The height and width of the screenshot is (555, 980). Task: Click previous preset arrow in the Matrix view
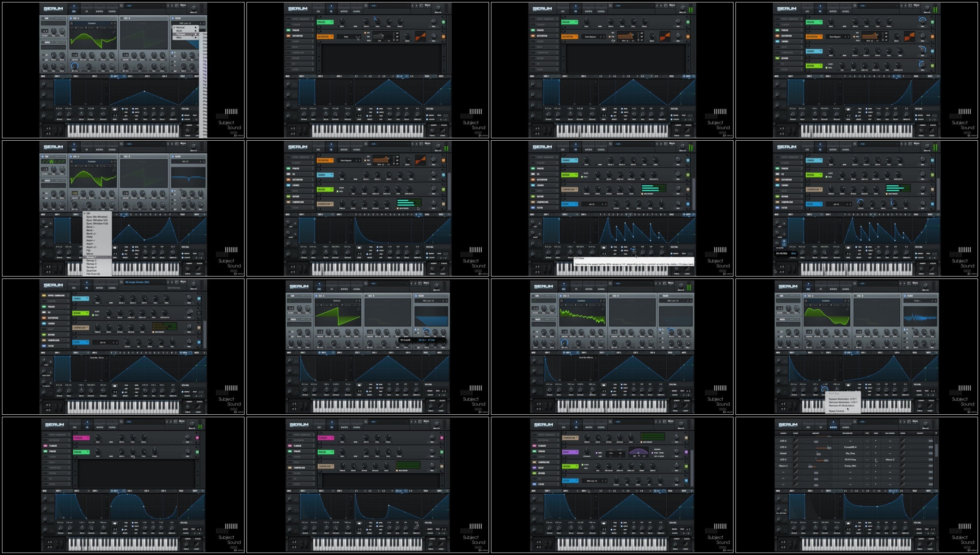[x=901, y=422]
